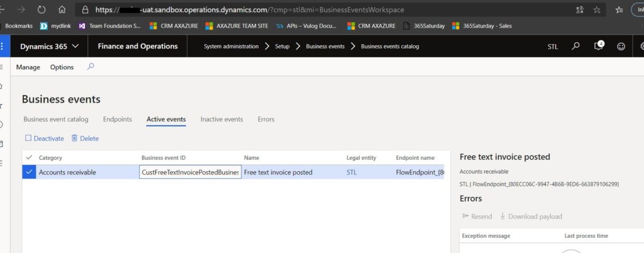The height and width of the screenshot is (253, 644).
Task: Expand the Dynamics 365 dropdown
Action: (x=49, y=47)
